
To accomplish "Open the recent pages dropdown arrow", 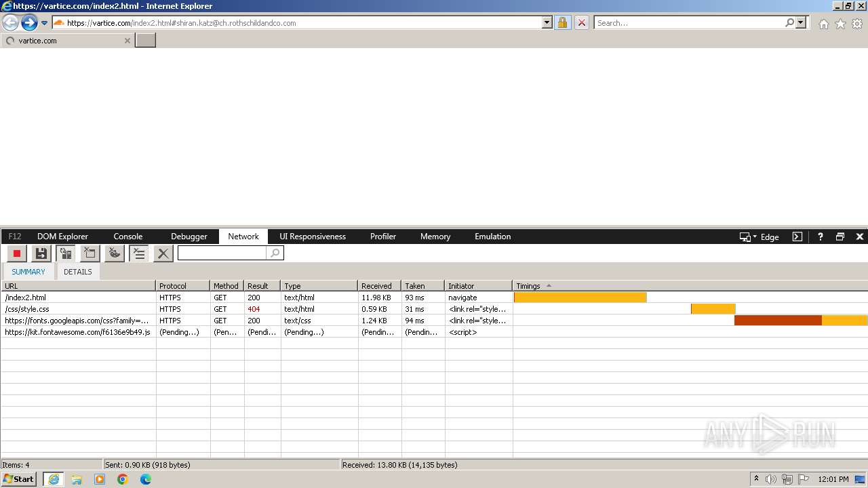I will [45, 23].
